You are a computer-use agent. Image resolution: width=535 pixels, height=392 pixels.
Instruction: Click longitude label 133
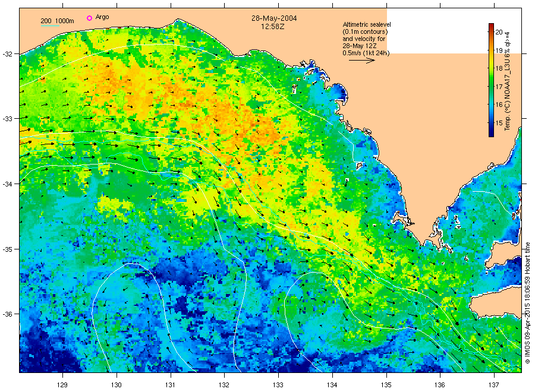point(278,385)
